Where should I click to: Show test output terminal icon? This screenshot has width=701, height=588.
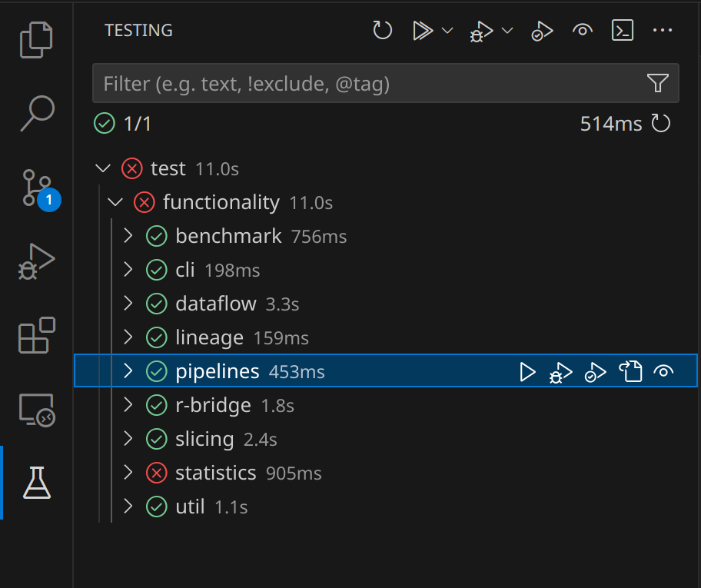622,31
